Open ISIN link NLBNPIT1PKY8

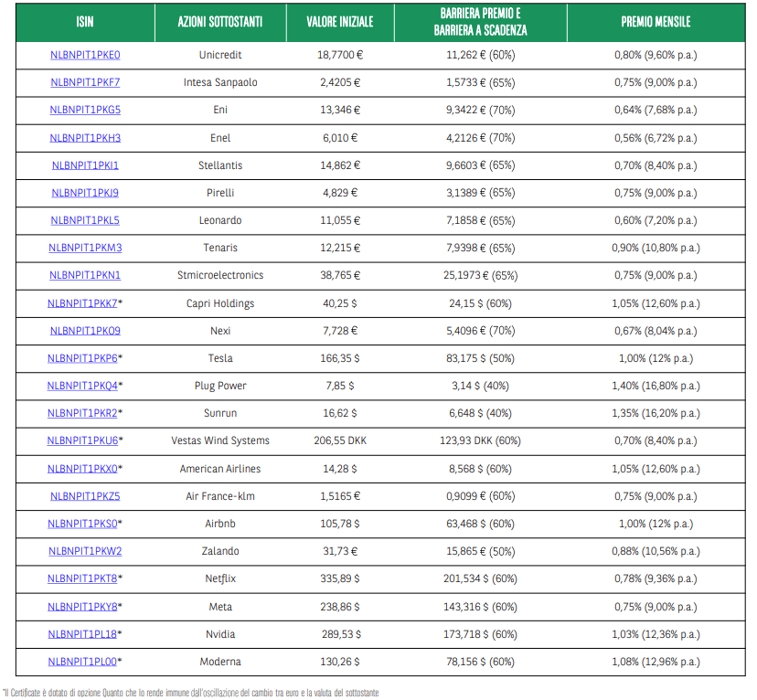click(82, 607)
